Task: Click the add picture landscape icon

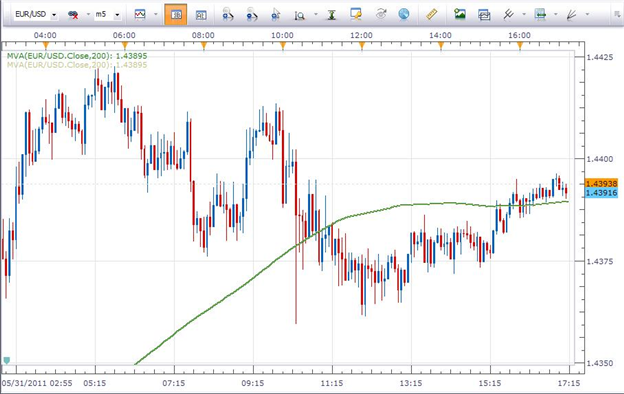Action: tap(460, 14)
